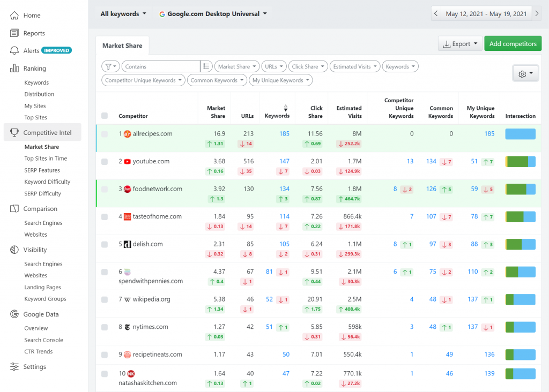Viewport: 549px width, 392px height.
Task: Open the My Unique Keywords filter dropdown
Action: (280, 80)
